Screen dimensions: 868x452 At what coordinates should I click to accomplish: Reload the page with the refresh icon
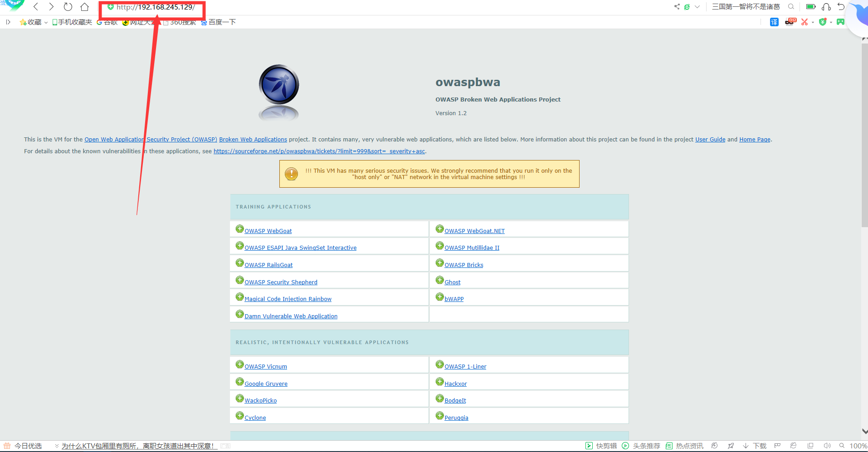click(x=68, y=7)
